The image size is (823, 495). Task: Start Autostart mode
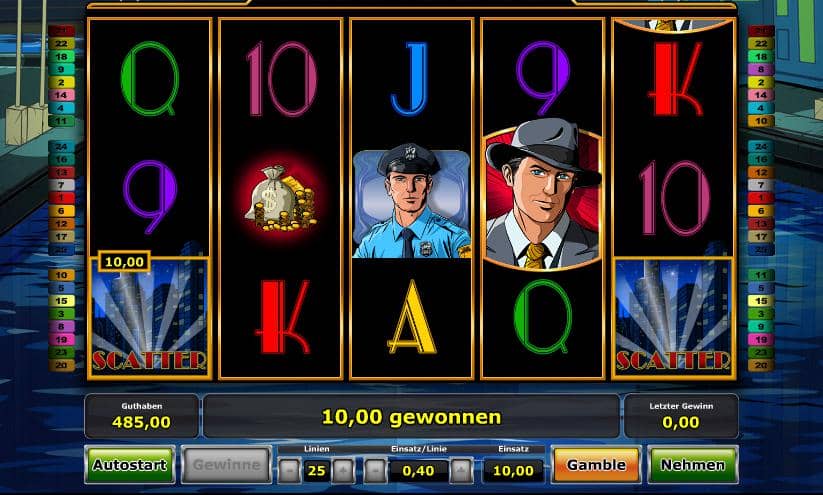[x=130, y=465]
